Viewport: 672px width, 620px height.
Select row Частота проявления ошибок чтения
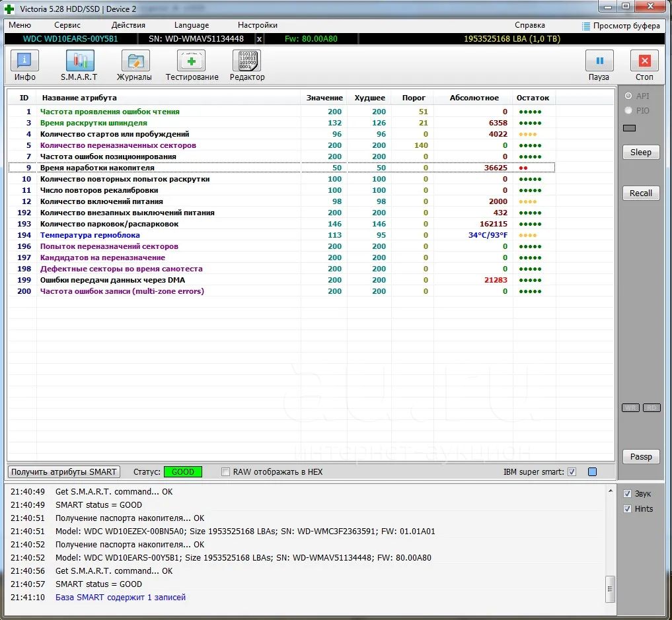[281, 112]
